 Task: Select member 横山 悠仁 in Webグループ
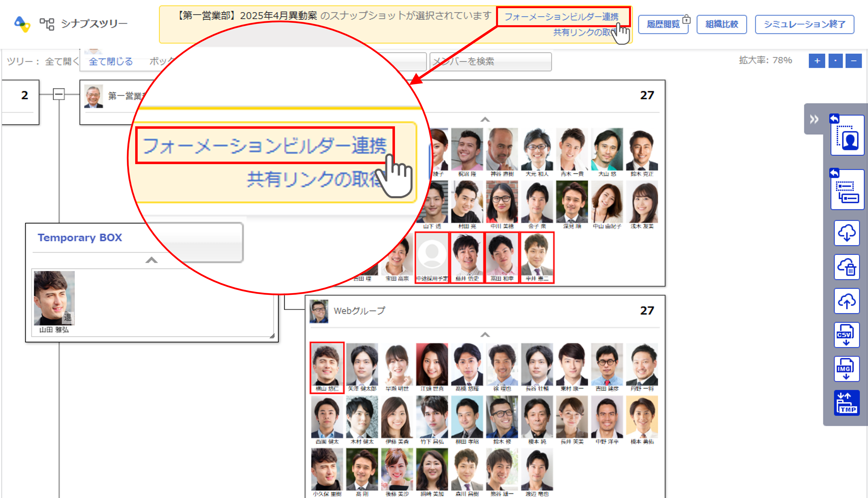coord(327,368)
